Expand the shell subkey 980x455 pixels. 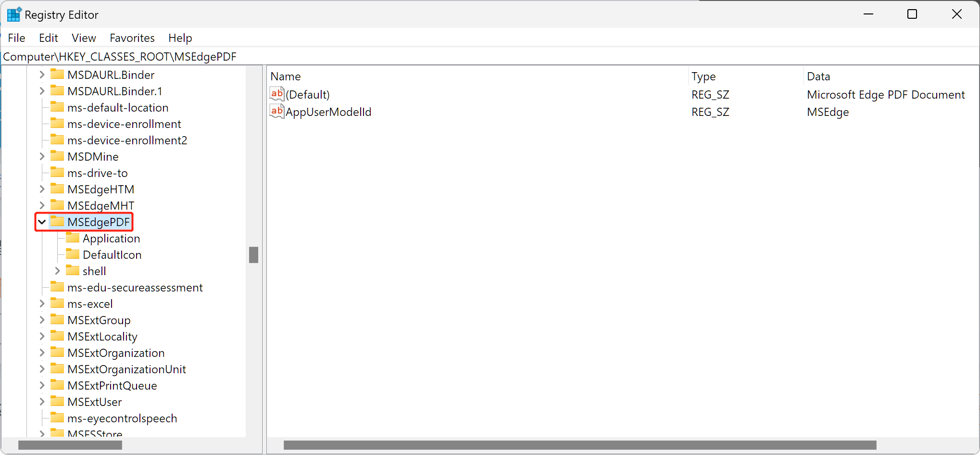pos(57,271)
